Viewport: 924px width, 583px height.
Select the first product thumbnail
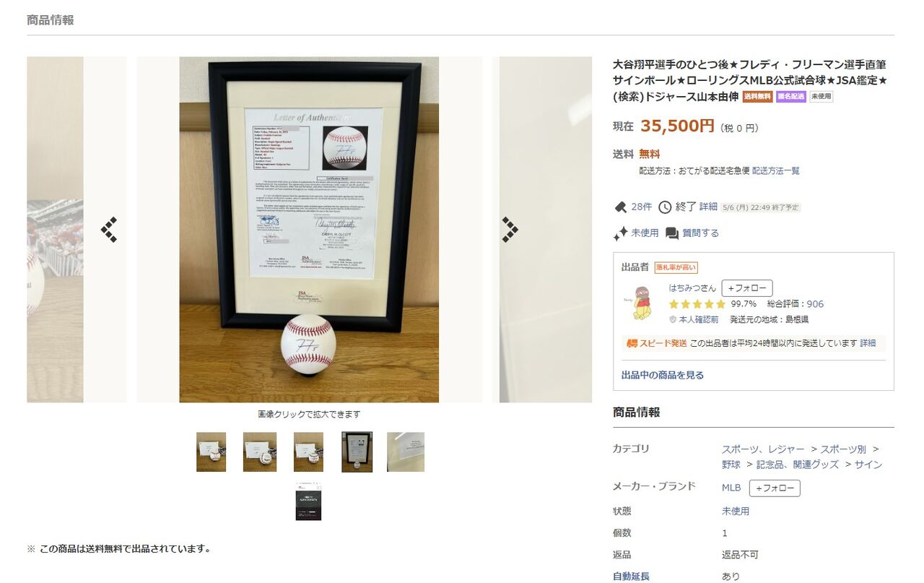pos(211,452)
